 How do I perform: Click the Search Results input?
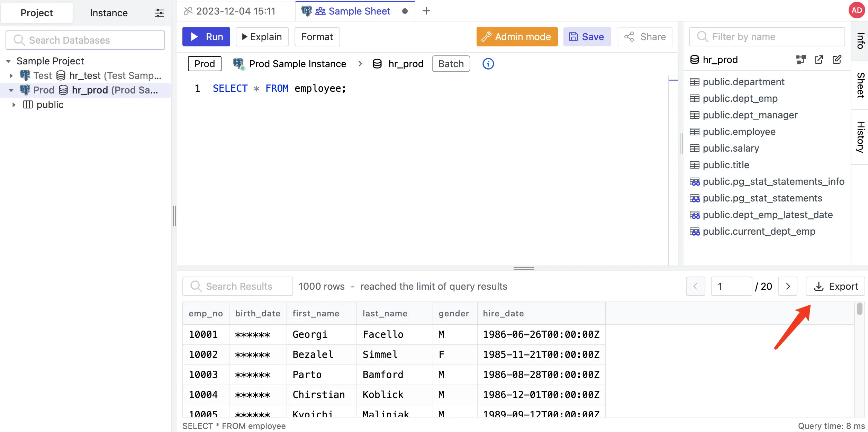(237, 286)
